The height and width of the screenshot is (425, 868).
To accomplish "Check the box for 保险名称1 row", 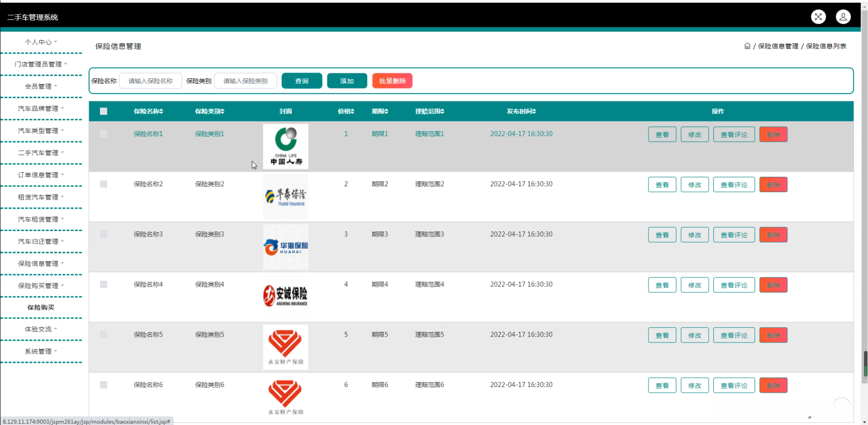I will click(x=104, y=134).
